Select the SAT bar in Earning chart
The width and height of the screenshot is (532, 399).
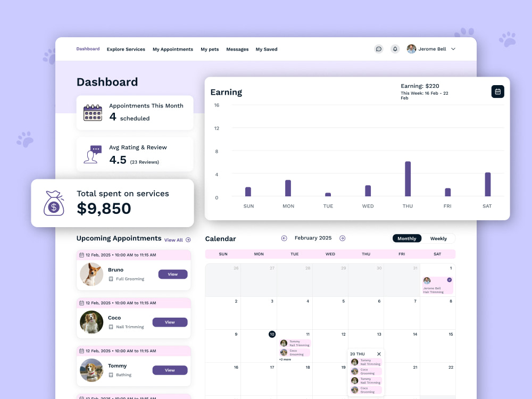[487, 184]
